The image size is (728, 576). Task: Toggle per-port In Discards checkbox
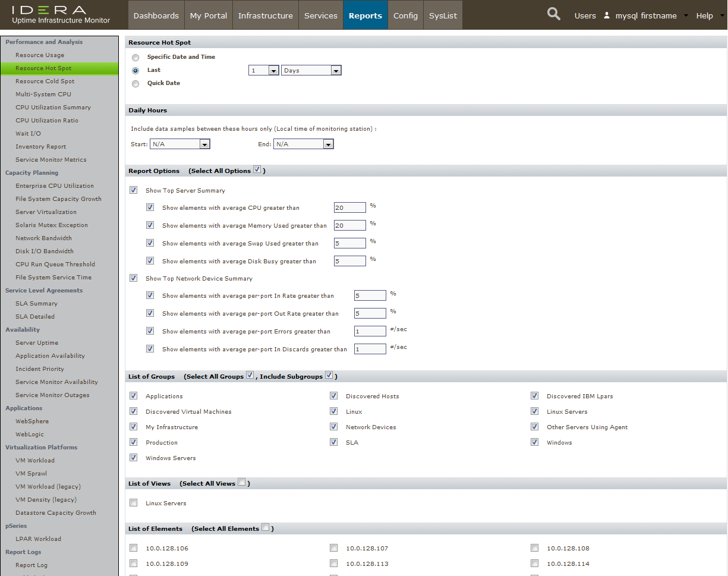[x=150, y=349]
